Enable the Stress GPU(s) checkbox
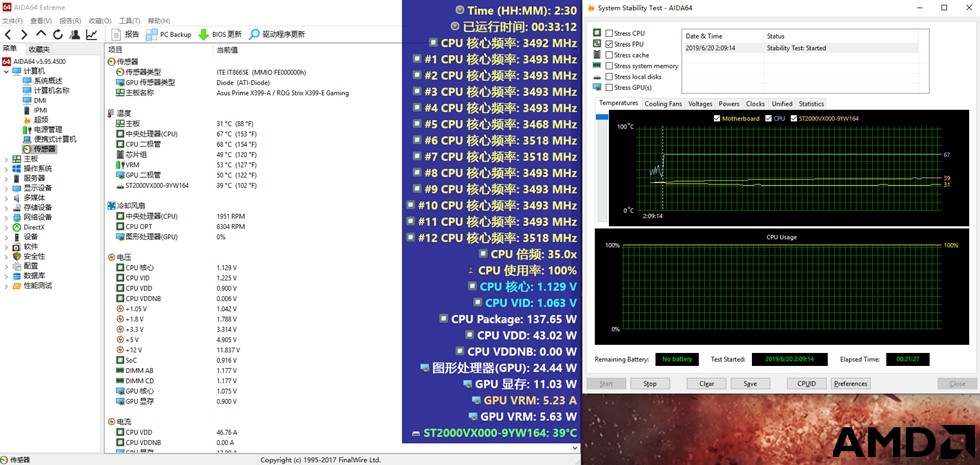Image resolution: width=980 pixels, height=465 pixels. click(609, 88)
